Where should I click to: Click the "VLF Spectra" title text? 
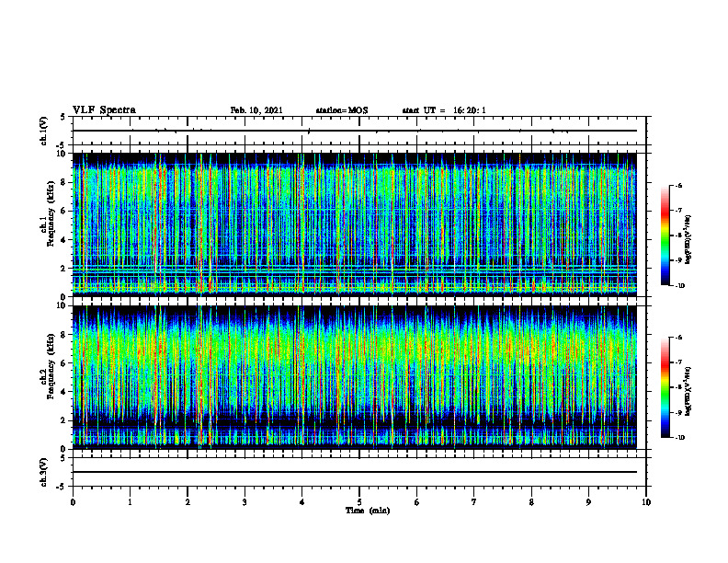[x=104, y=110]
